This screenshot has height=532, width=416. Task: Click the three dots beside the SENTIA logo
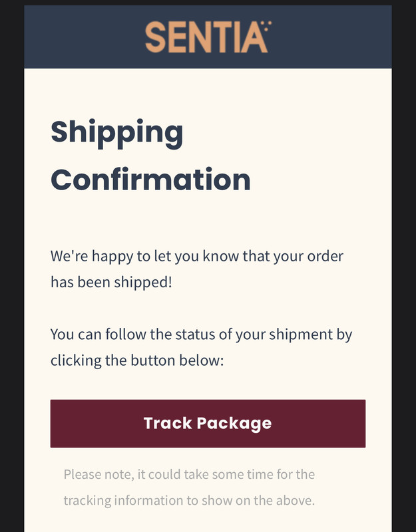267,26
